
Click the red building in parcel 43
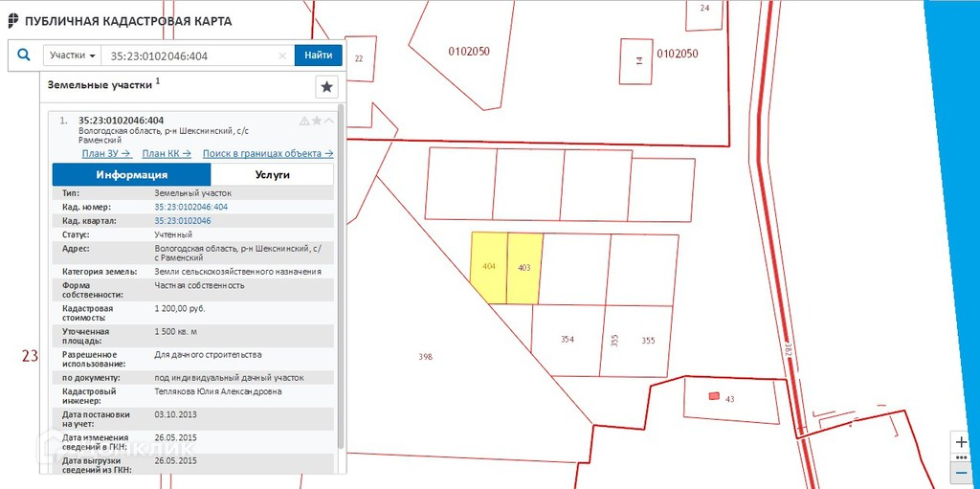[x=714, y=396]
